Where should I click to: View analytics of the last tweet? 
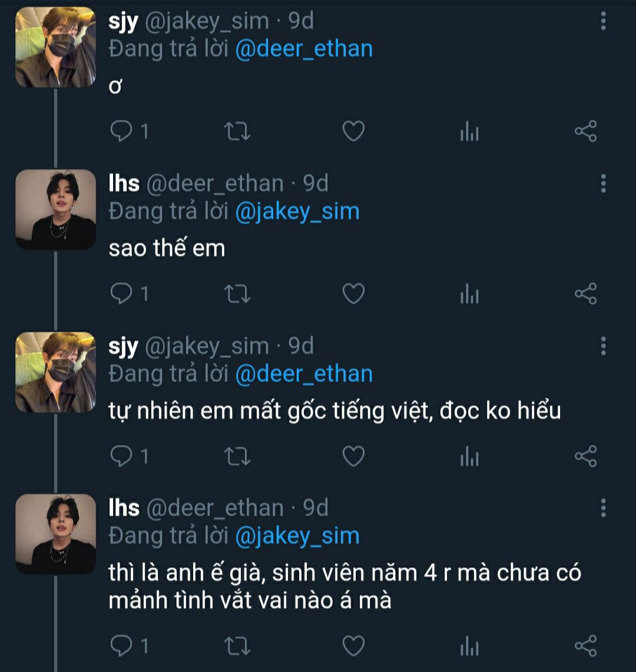coord(469,645)
